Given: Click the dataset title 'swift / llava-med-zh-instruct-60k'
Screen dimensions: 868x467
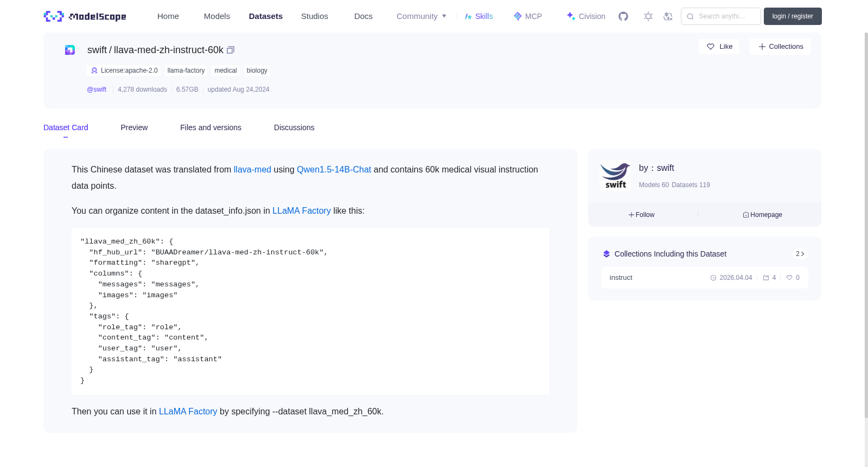Looking at the screenshot, I should pos(155,50).
